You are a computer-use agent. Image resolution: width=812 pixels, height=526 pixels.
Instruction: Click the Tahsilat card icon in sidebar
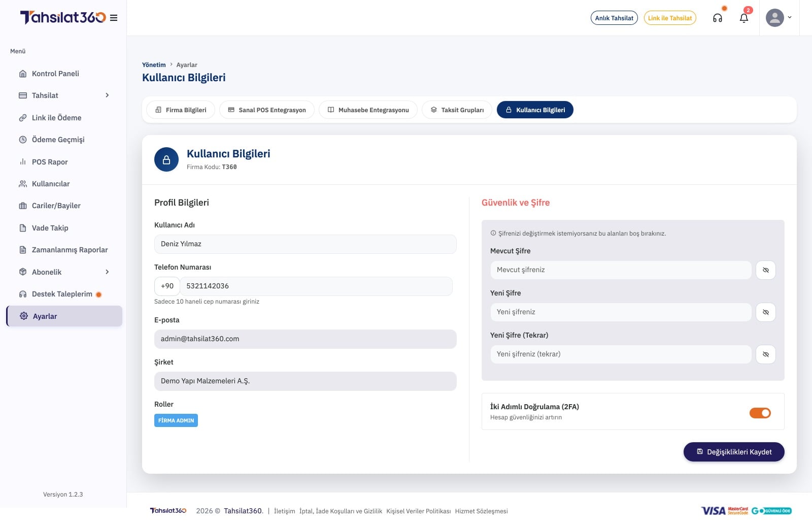23,95
